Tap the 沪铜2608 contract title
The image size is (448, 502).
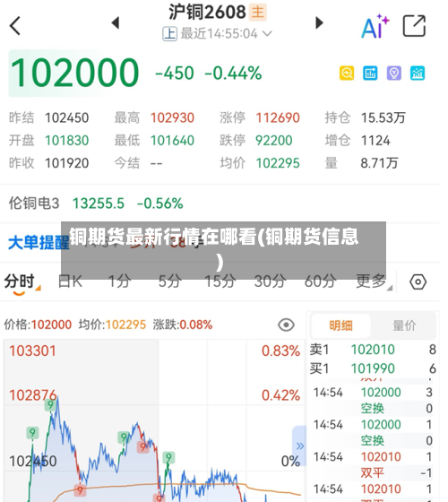[x=207, y=13]
